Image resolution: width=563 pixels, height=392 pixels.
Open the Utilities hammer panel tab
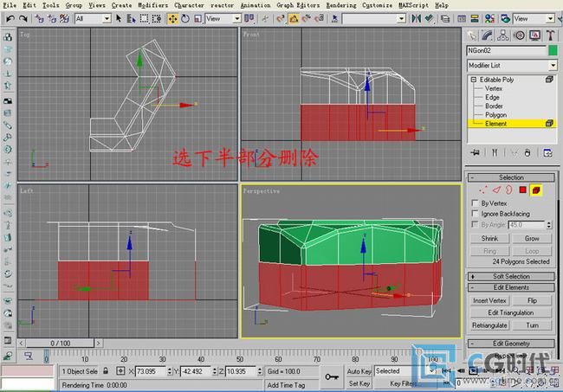tap(550, 35)
